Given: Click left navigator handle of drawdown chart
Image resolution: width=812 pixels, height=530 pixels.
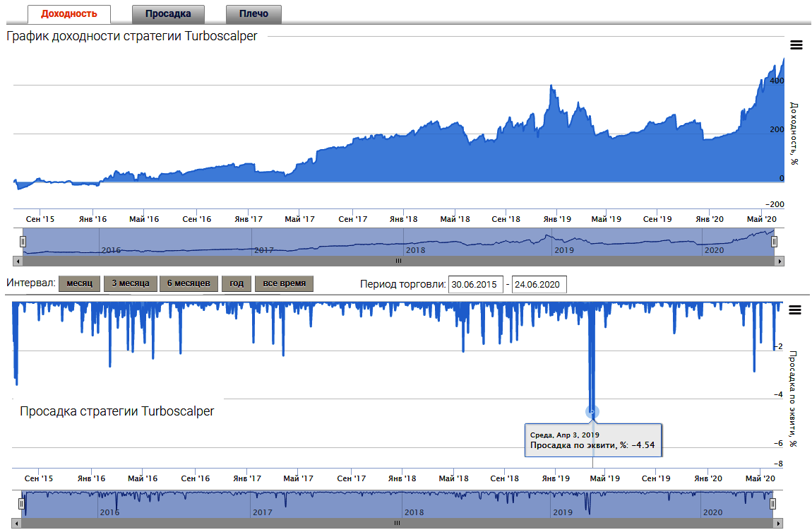Looking at the screenshot, I should (22, 503).
